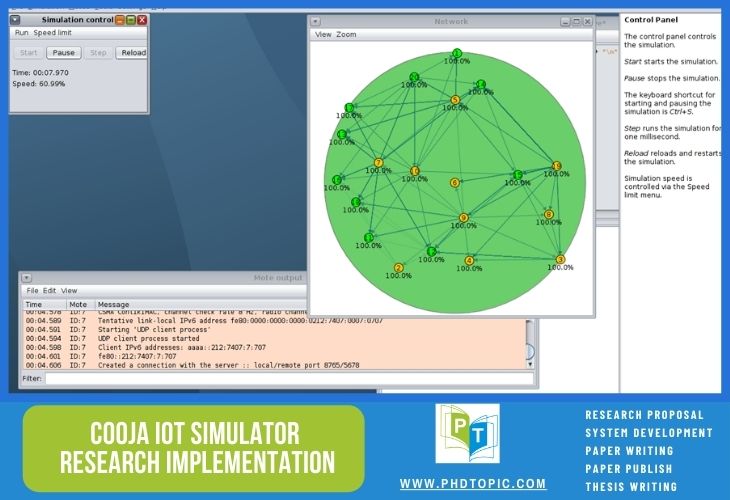
Task: Click the Mote output vertical scrollbar
Action: pyautogui.click(x=530, y=342)
